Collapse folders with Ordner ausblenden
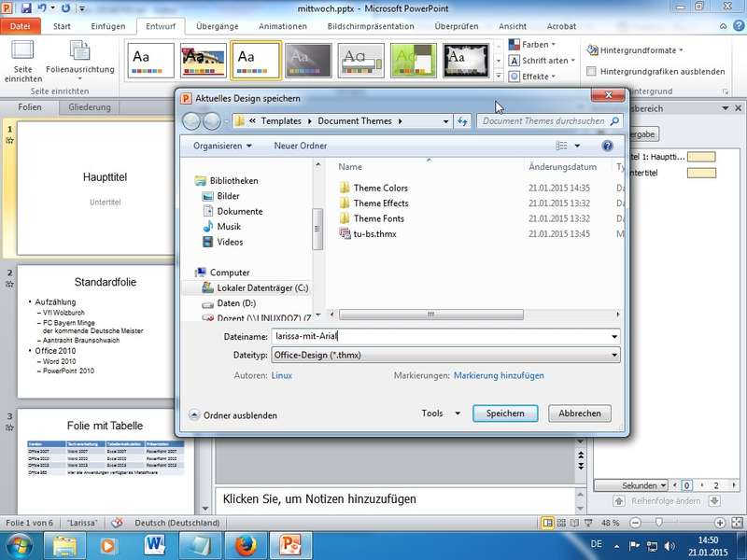The image size is (747, 560). coord(233,415)
